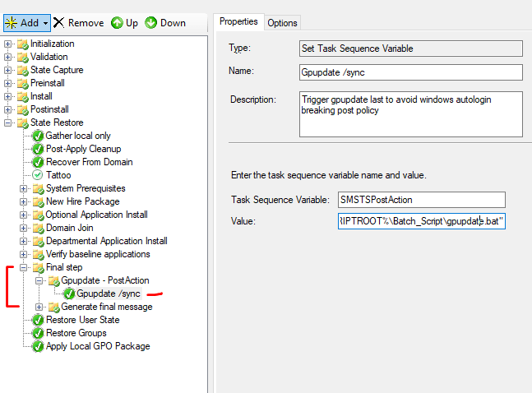Image resolution: width=532 pixels, height=393 pixels.
Task: Click into the Description text box
Action: coord(410,113)
